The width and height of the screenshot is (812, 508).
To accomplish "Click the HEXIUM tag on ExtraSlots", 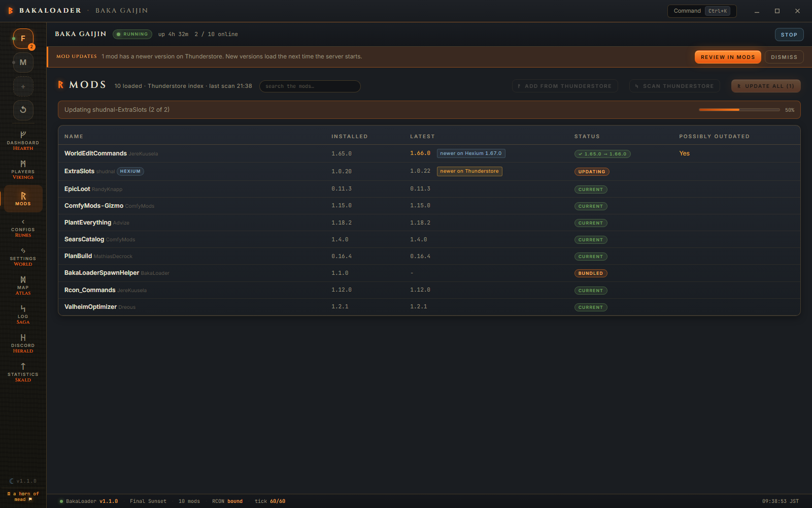I will [130, 171].
